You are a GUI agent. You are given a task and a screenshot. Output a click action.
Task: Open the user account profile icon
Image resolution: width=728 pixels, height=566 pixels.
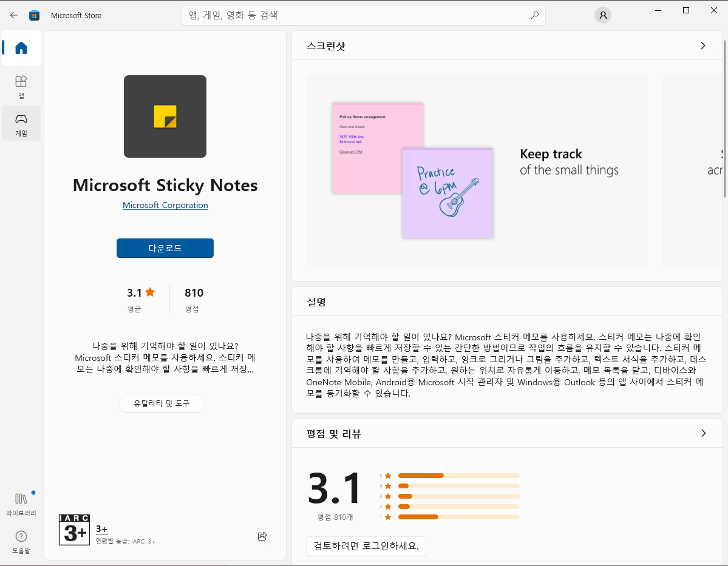tap(603, 15)
